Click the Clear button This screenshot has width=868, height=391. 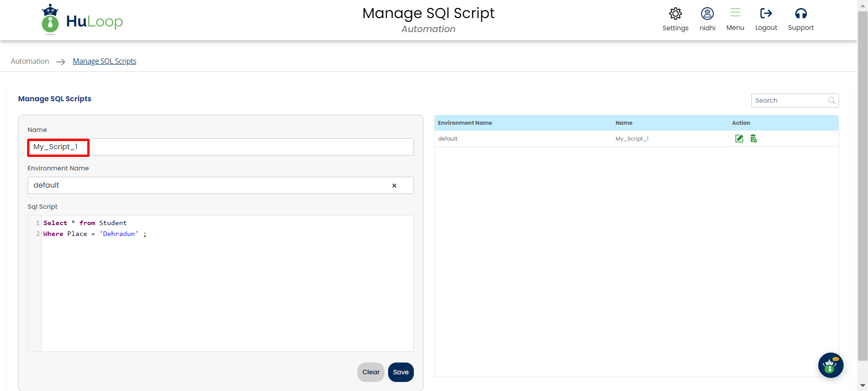(x=370, y=372)
